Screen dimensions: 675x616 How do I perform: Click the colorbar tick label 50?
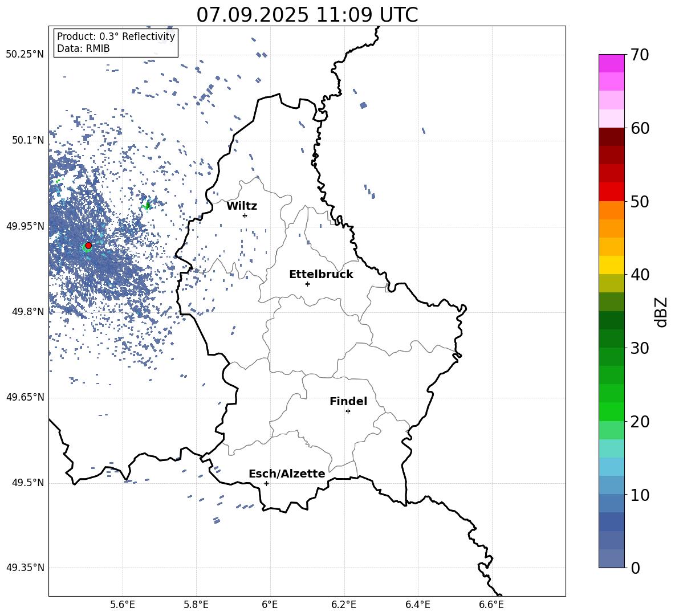click(x=640, y=201)
